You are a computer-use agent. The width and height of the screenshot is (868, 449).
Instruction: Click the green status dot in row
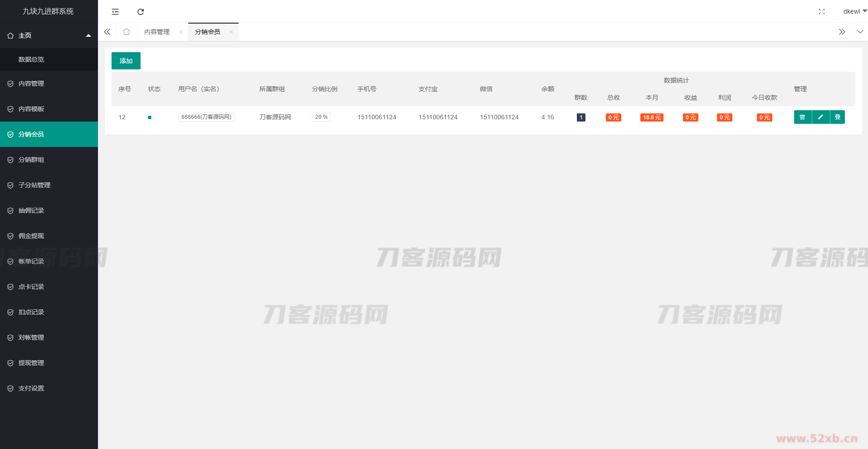[x=150, y=117]
